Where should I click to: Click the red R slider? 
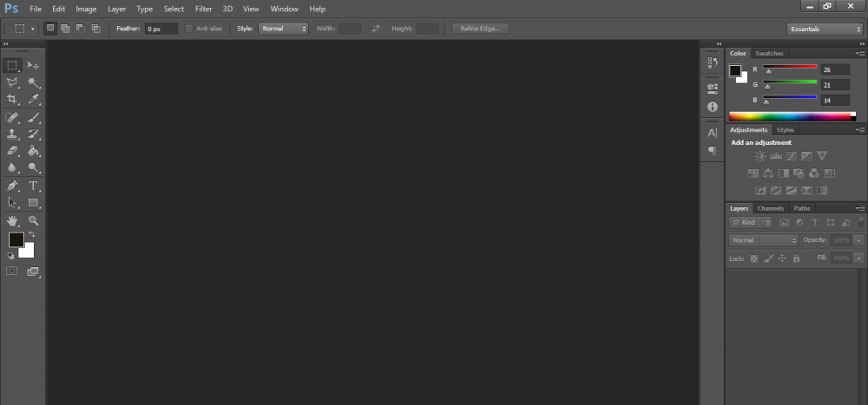[790, 67]
